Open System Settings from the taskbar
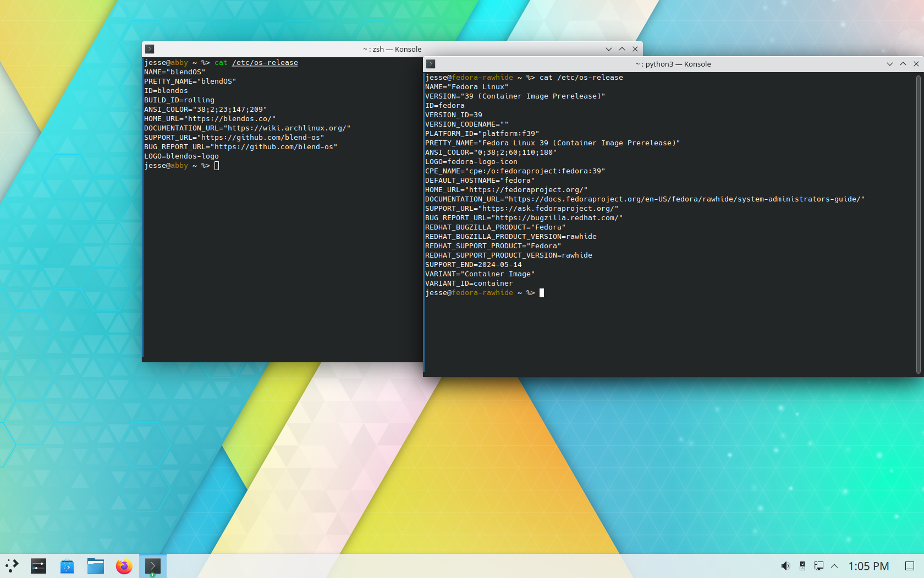 pos(38,566)
